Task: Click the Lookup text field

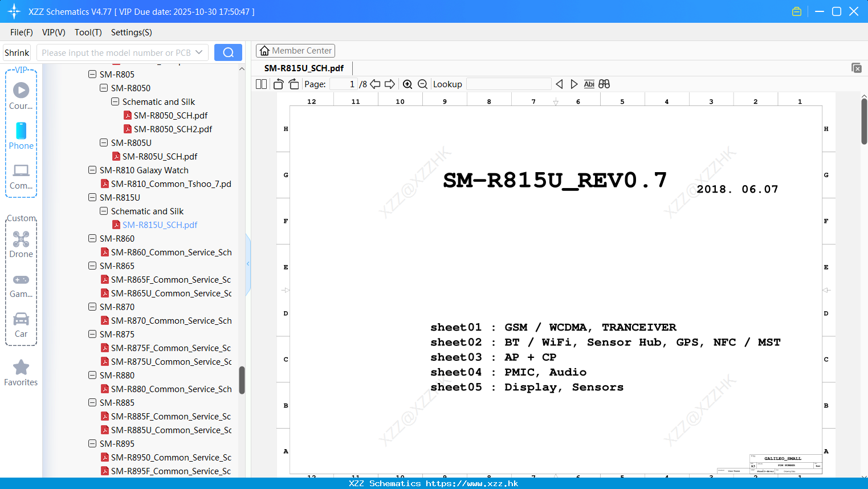Action: click(x=508, y=84)
